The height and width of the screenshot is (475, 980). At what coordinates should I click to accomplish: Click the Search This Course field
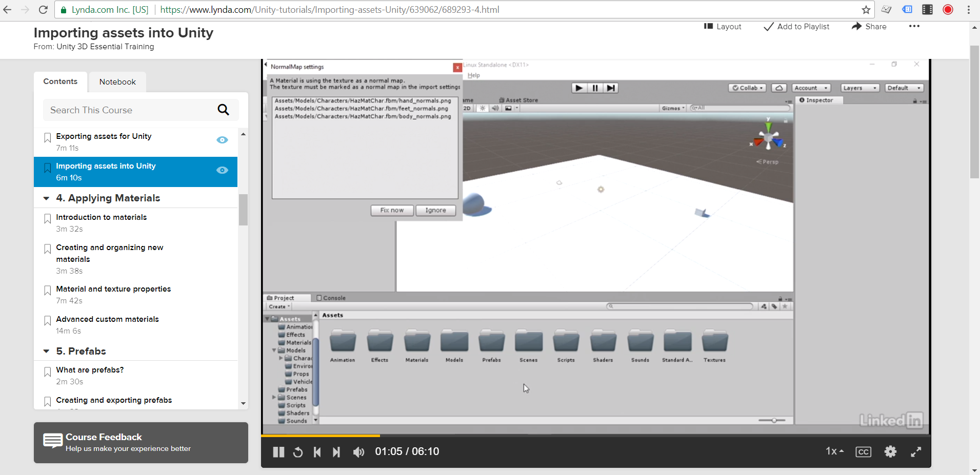point(141,110)
